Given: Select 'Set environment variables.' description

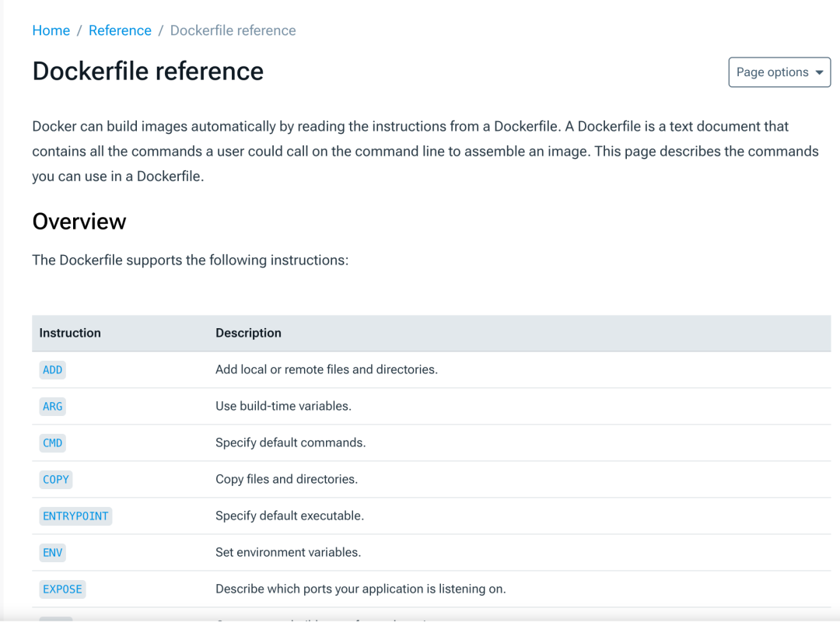Looking at the screenshot, I should [289, 552].
